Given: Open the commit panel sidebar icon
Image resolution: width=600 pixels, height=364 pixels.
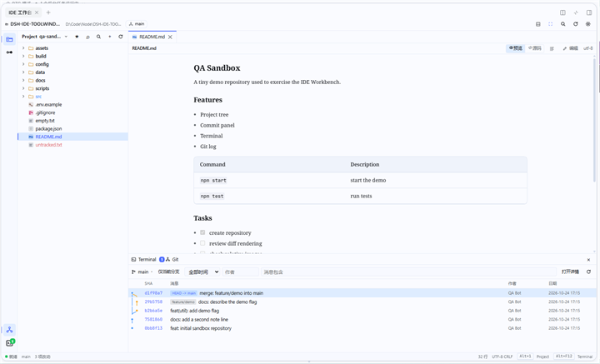Looking at the screenshot, I should pos(9,52).
